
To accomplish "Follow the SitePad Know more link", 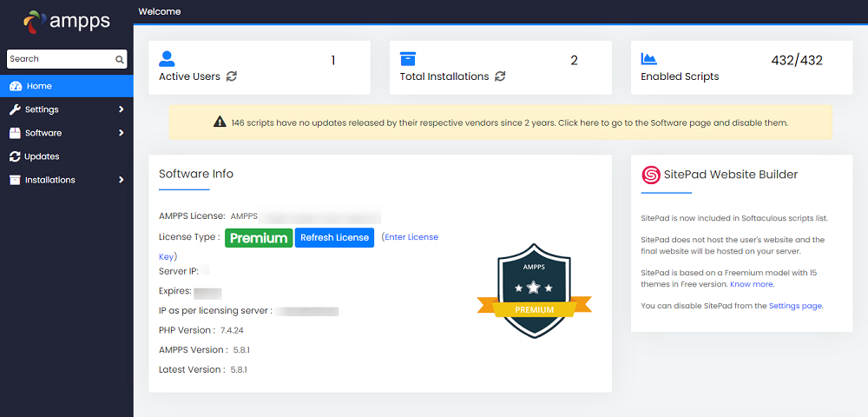I will tap(752, 284).
